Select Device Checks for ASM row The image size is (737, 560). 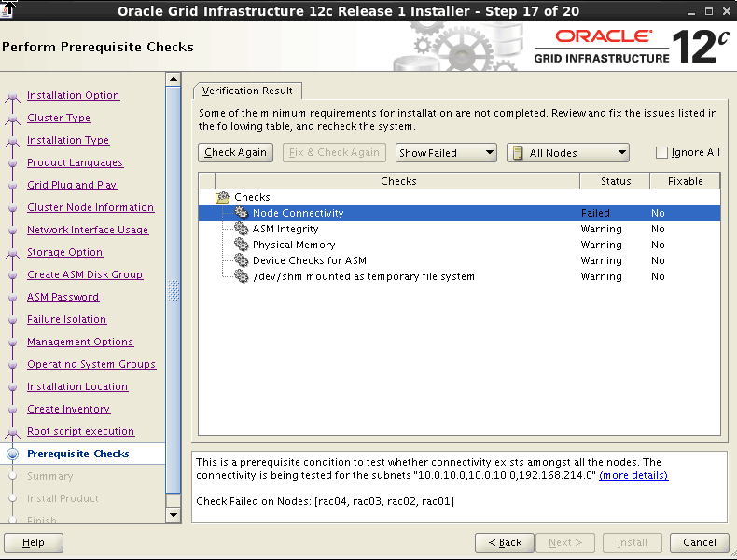point(459,260)
